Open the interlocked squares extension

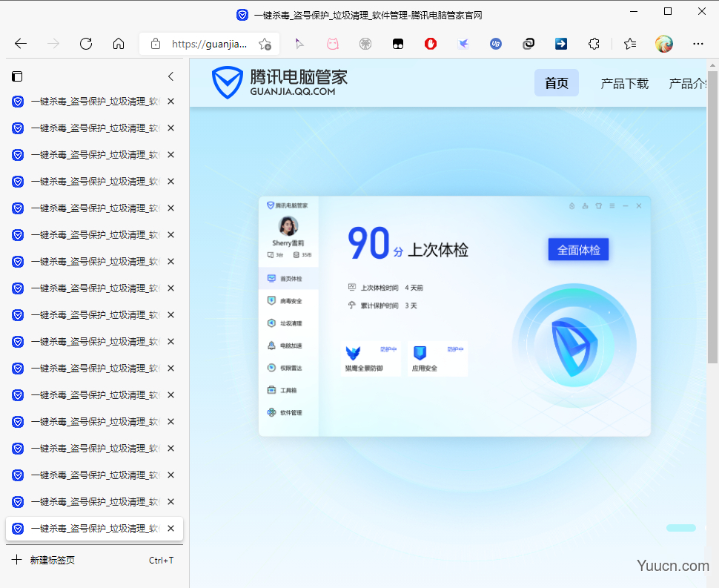[x=529, y=44]
